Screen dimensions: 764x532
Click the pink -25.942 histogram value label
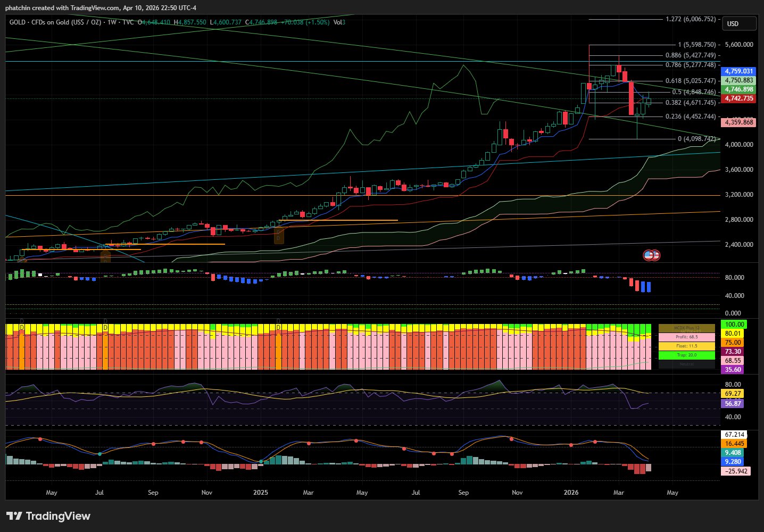tap(736, 471)
